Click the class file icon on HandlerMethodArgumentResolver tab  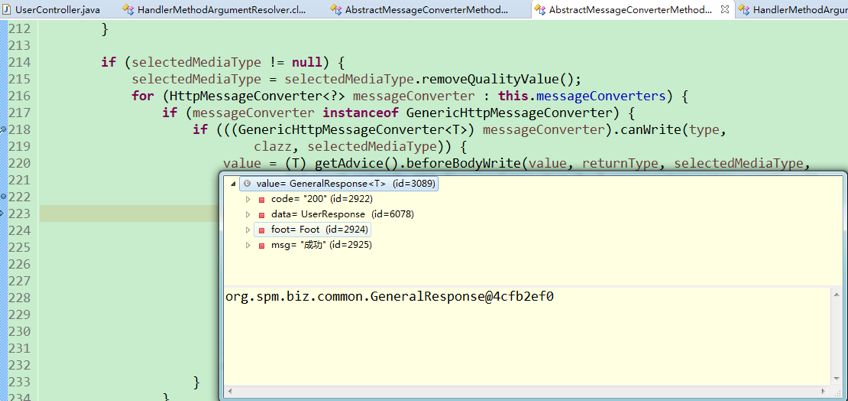coord(128,9)
